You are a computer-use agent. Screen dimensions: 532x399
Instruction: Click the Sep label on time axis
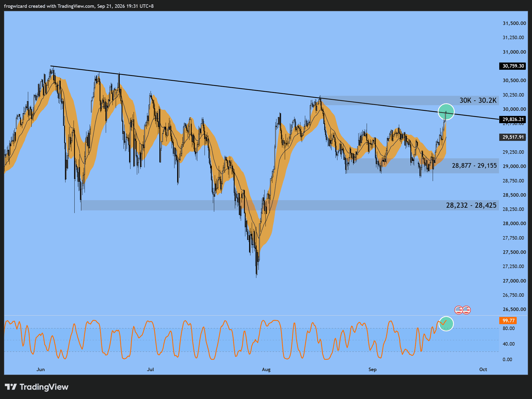click(373, 369)
